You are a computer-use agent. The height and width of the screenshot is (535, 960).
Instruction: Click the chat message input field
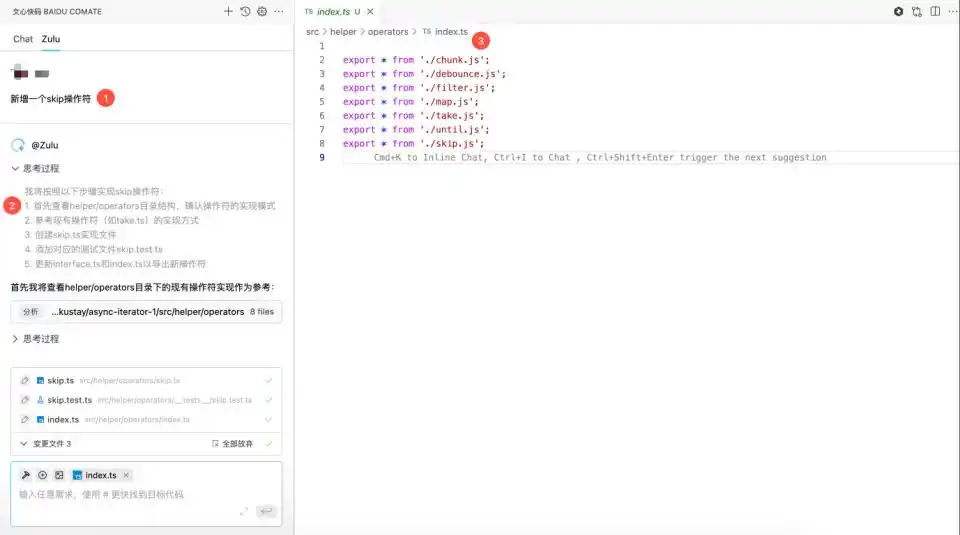point(130,495)
